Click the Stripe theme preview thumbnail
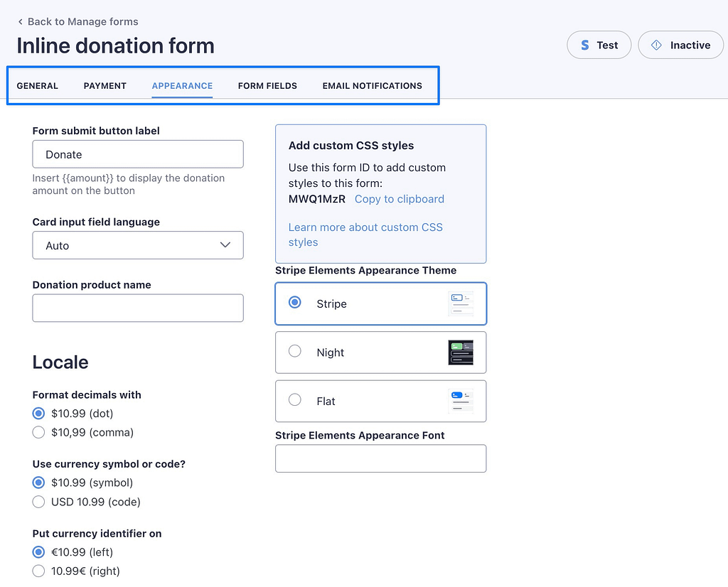The height and width of the screenshot is (587, 728). [x=461, y=304]
